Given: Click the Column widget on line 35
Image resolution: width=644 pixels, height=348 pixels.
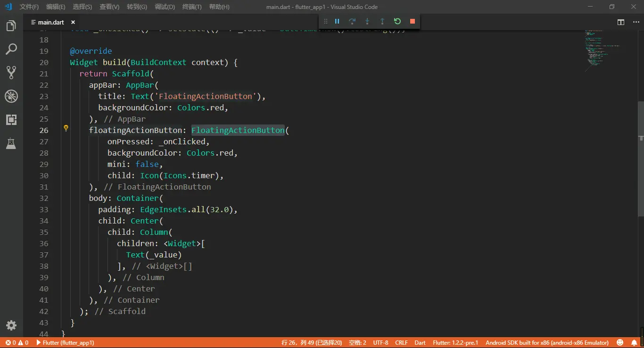Looking at the screenshot, I should click(154, 232).
